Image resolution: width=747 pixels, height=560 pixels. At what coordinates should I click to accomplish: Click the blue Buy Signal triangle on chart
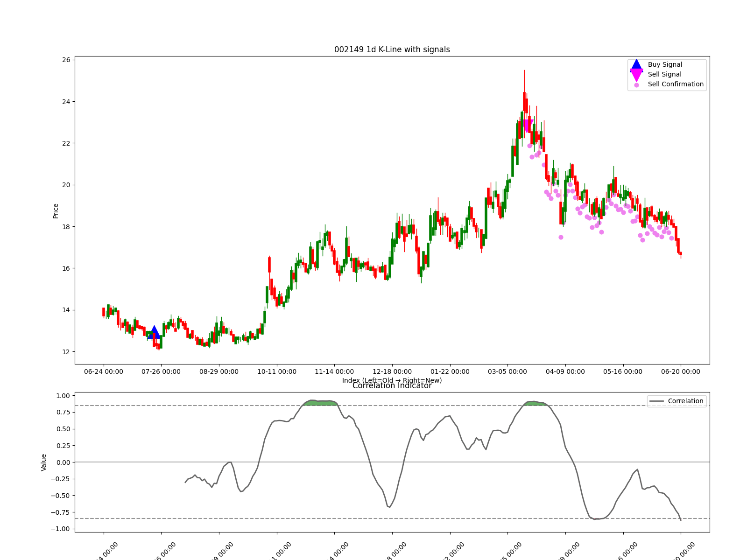(x=154, y=332)
